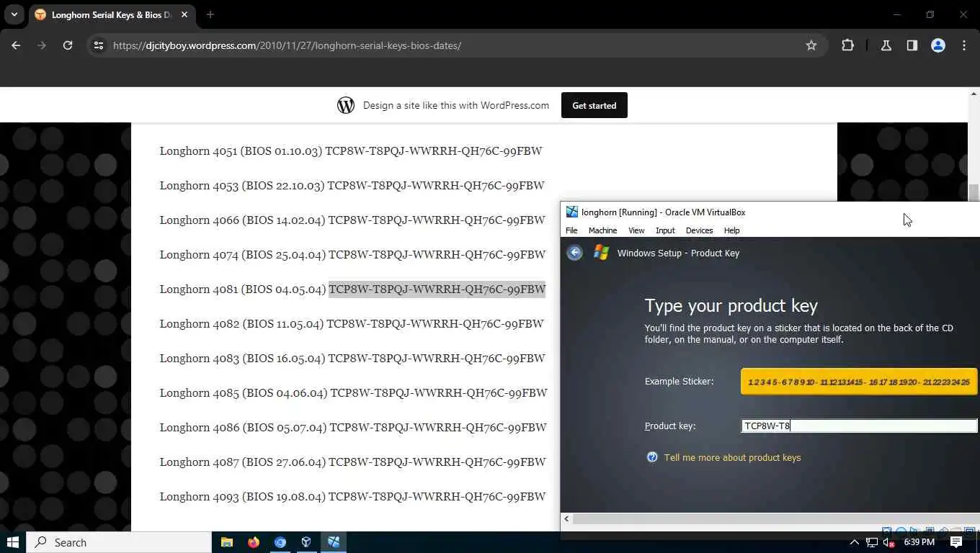Image resolution: width=980 pixels, height=553 pixels.
Task: Open the VirtualBox File menu
Action: click(x=571, y=230)
